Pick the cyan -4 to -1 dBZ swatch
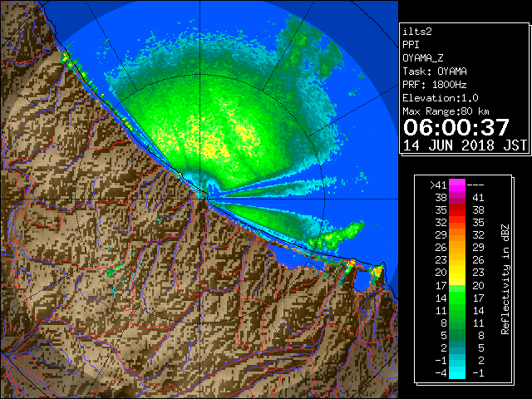The image size is (532, 399). pos(457,372)
